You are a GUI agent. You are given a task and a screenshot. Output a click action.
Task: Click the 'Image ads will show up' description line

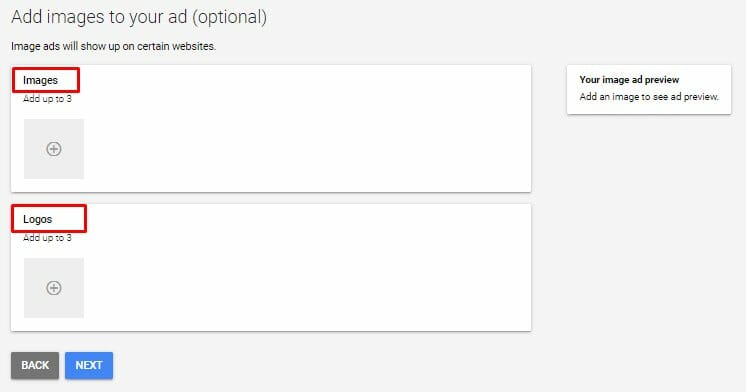113,46
